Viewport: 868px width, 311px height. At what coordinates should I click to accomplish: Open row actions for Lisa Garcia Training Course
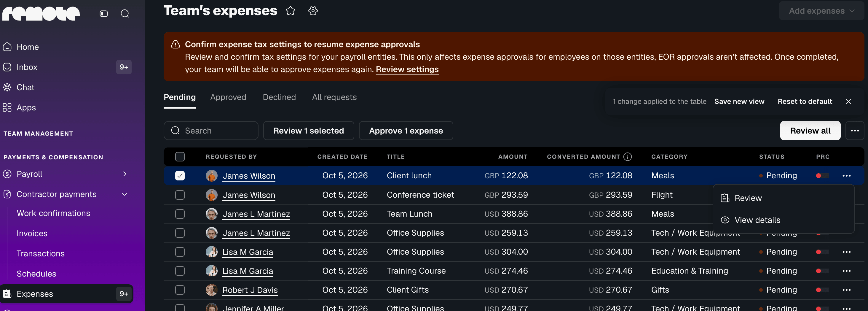click(x=846, y=271)
